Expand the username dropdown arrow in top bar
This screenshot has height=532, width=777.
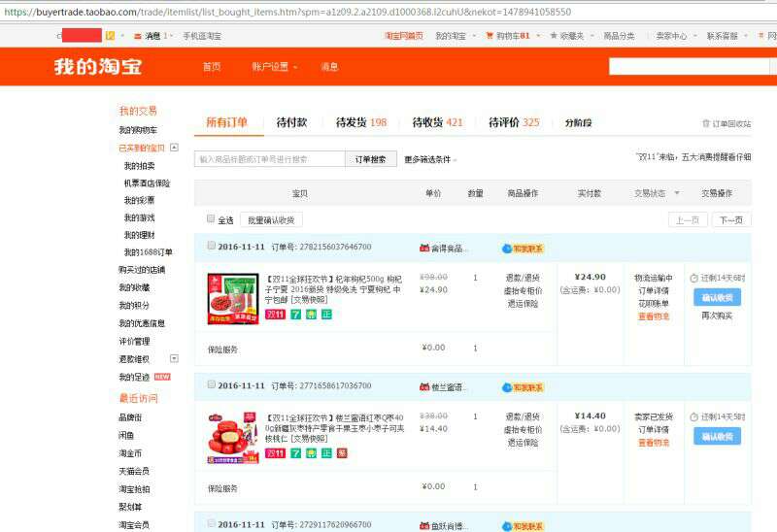click(x=122, y=36)
